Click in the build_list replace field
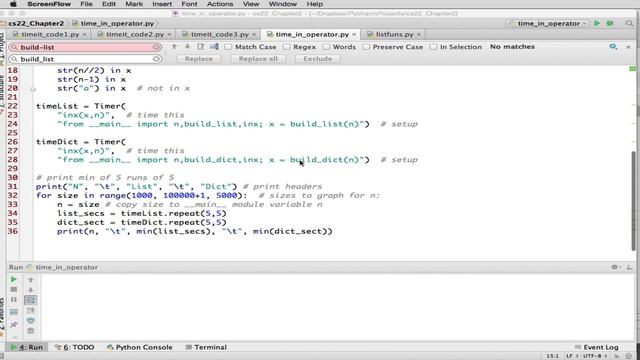Screen dimensions: 640x360 85,59
